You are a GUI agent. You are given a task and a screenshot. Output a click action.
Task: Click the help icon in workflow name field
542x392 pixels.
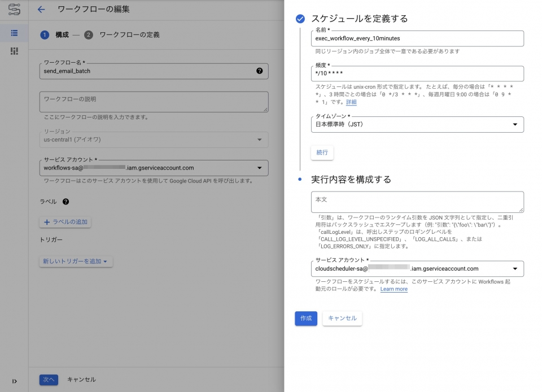(x=259, y=71)
